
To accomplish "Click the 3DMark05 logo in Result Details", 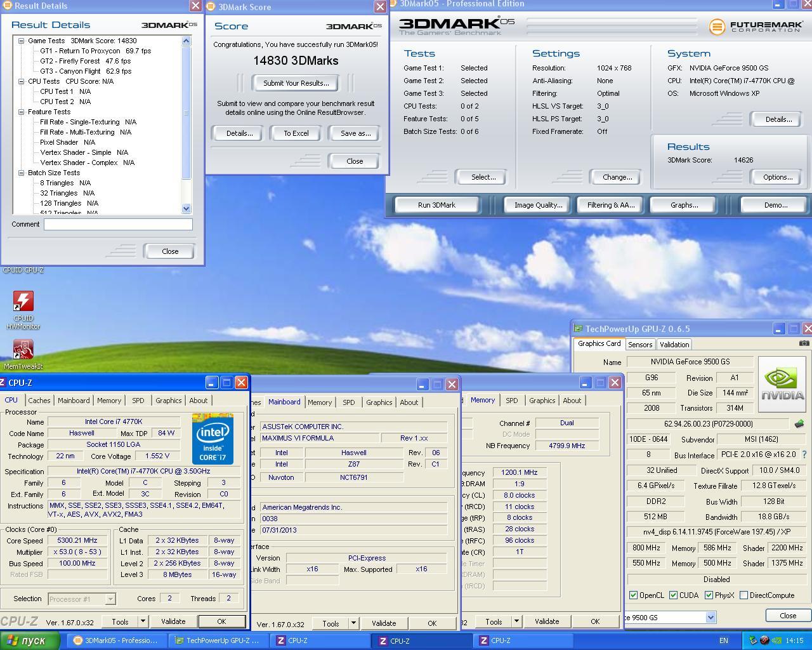I will (169, 25).
